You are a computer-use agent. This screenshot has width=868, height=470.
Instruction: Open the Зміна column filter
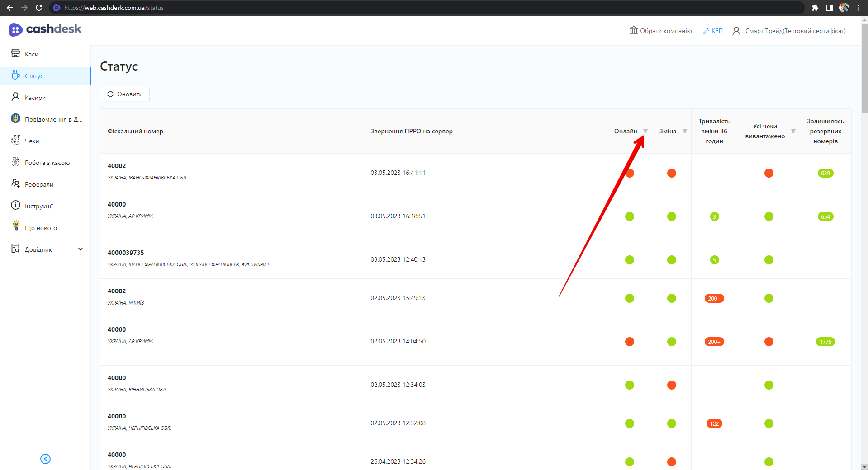(x=685, y=131)
